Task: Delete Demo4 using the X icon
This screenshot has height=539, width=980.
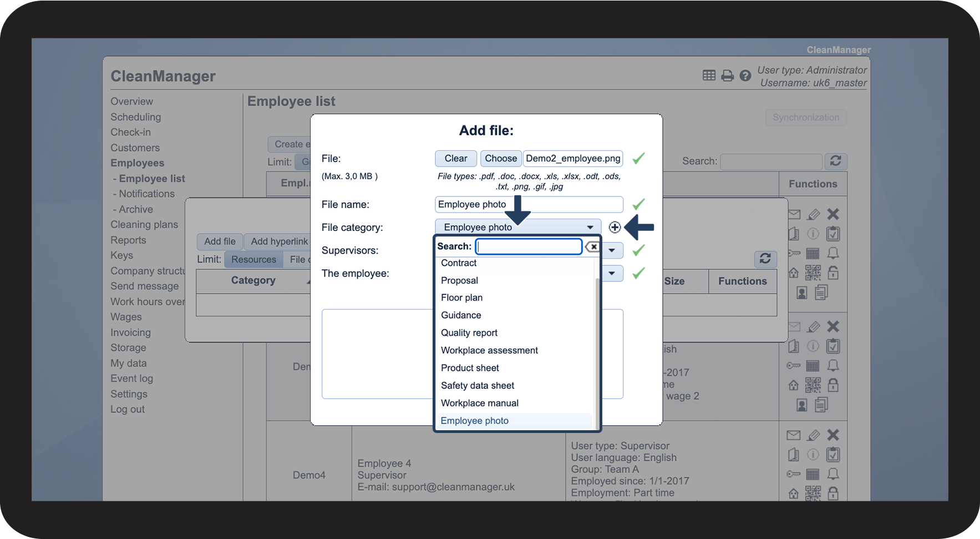Action: (x=833, y=435)
